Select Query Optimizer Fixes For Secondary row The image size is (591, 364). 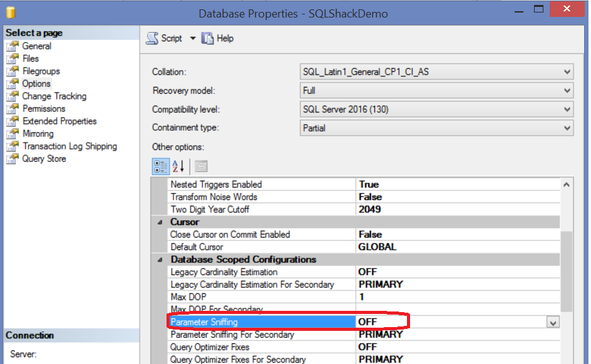[x=363, y=359]
